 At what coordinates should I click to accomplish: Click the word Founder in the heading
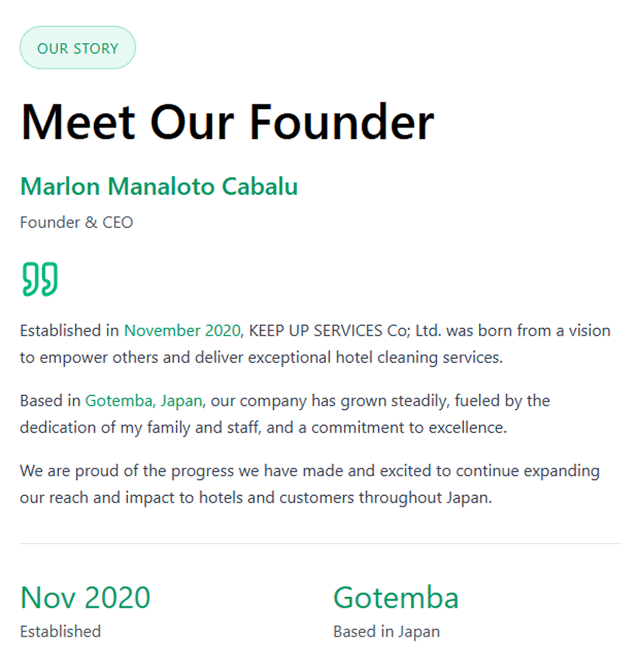coord(342,123)
